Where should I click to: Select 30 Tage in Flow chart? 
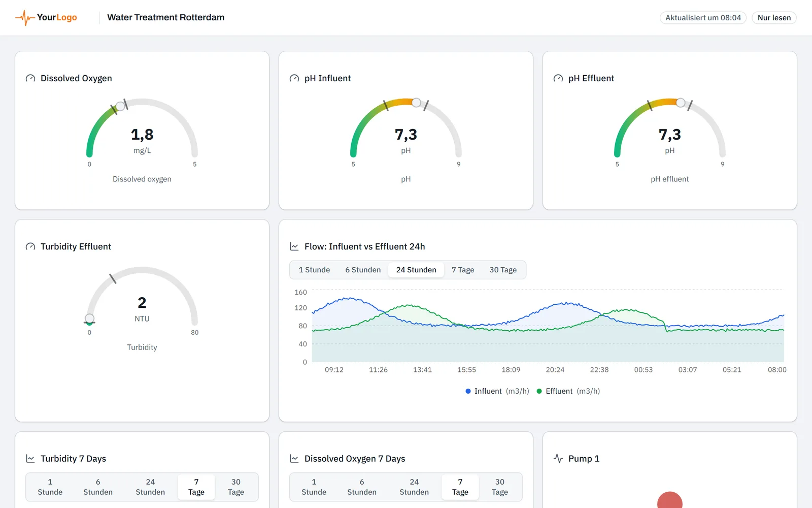click(x=503, y=270)
